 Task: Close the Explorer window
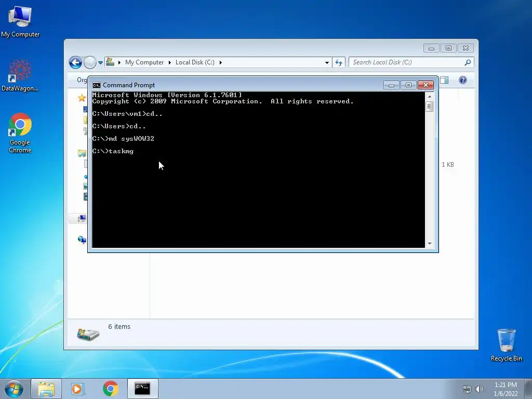tap(465, 48)
